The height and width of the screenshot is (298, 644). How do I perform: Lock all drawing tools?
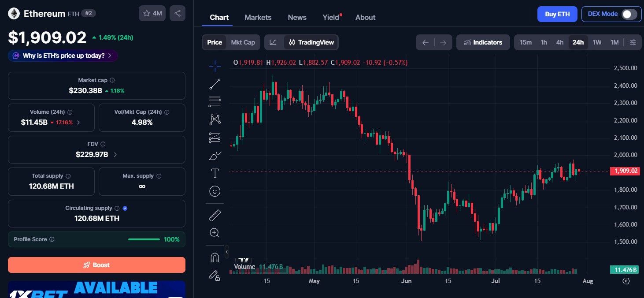(x=215, y=276)
